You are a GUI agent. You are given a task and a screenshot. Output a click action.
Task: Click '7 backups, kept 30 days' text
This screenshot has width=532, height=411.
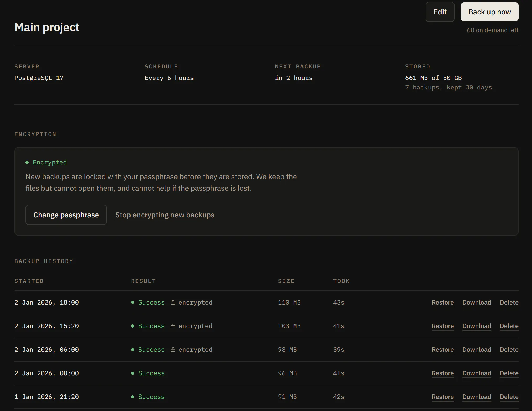(x=448, y=87)
